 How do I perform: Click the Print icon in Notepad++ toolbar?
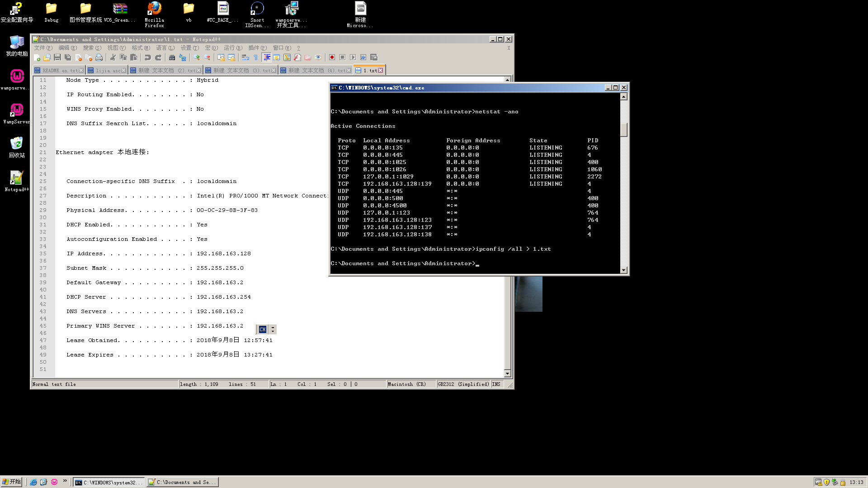[x=99, y=57]
